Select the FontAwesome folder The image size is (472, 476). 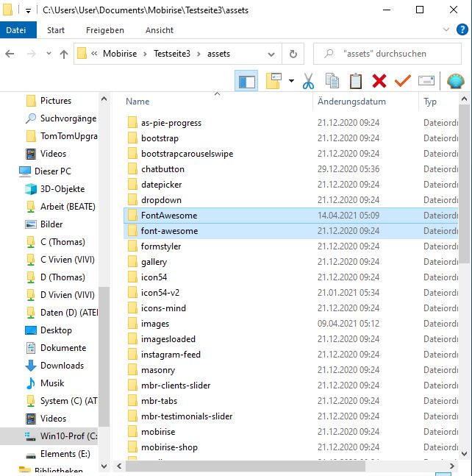[x=169, y=216]
